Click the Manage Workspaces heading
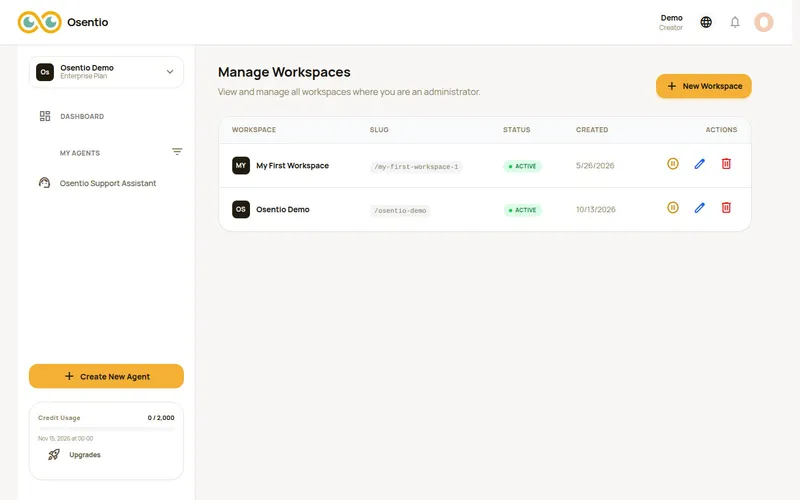800x500 pixels. pos(284,72)
